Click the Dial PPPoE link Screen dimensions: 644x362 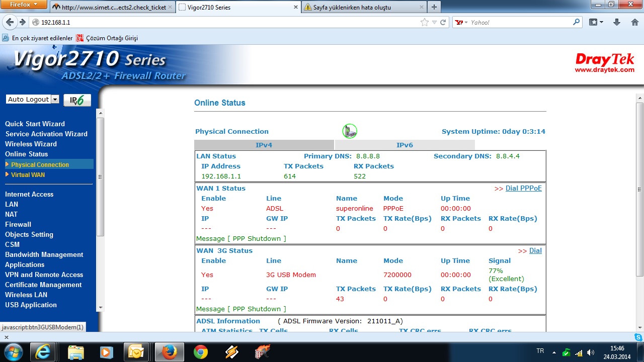pos(523,188)
